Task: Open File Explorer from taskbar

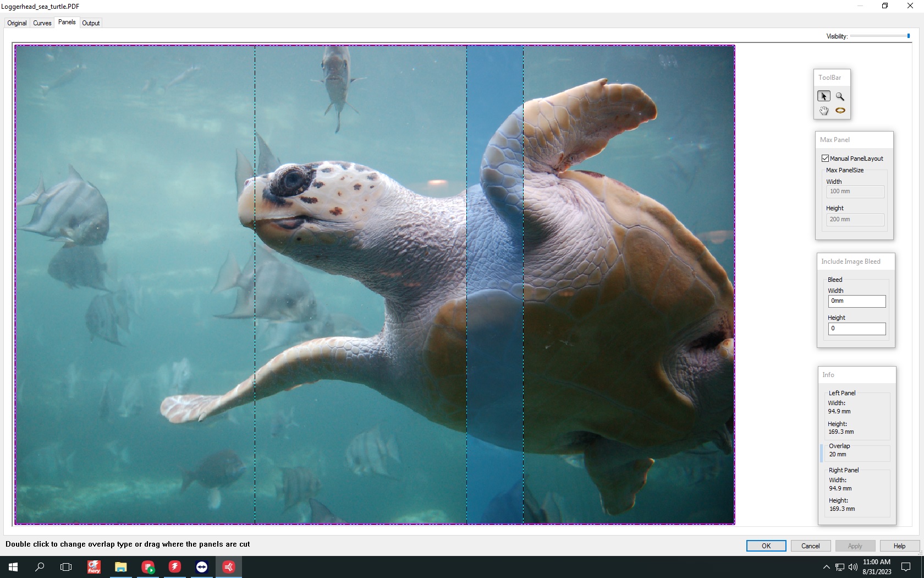Action: 121,567
